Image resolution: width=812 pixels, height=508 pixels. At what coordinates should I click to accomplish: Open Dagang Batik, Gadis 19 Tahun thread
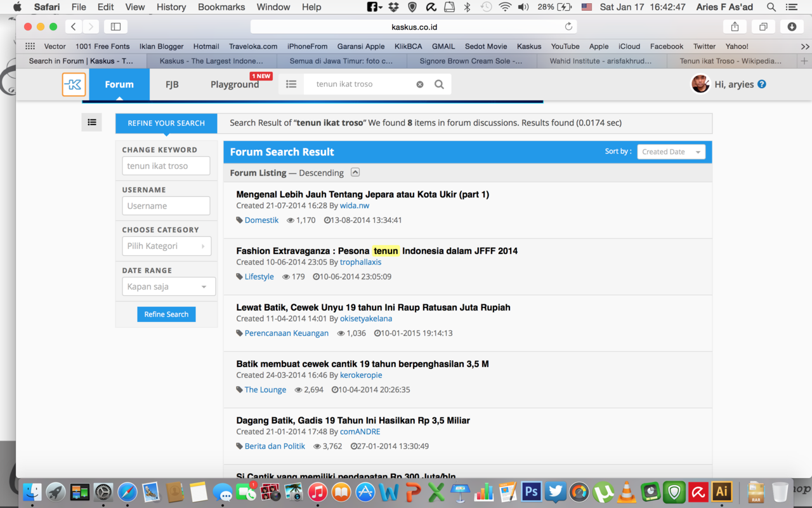[353, 420]
